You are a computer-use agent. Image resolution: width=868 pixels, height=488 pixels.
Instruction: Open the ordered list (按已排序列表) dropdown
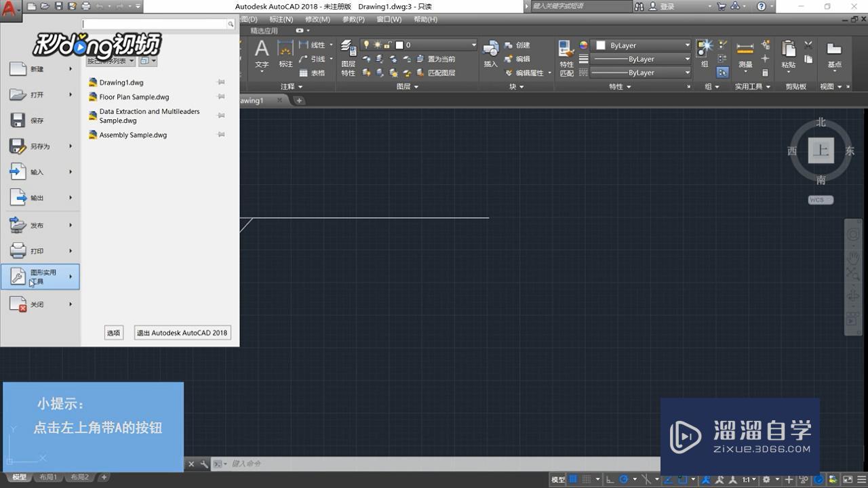pos(110,60)
